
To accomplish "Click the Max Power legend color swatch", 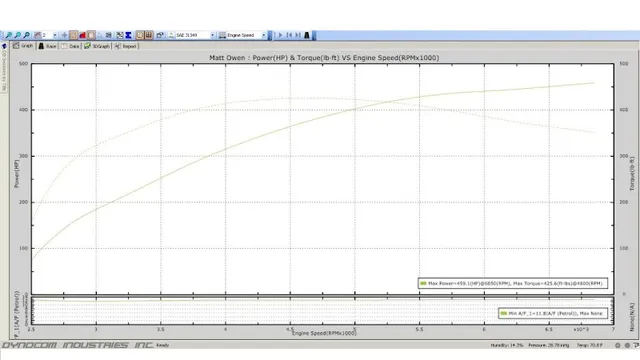I will (x=423, y=283).
